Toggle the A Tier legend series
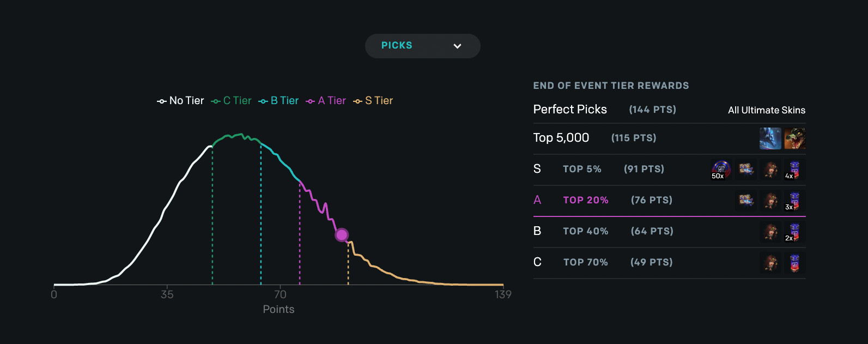The width and height of the screenshot is (868, 344). [326, 101]
